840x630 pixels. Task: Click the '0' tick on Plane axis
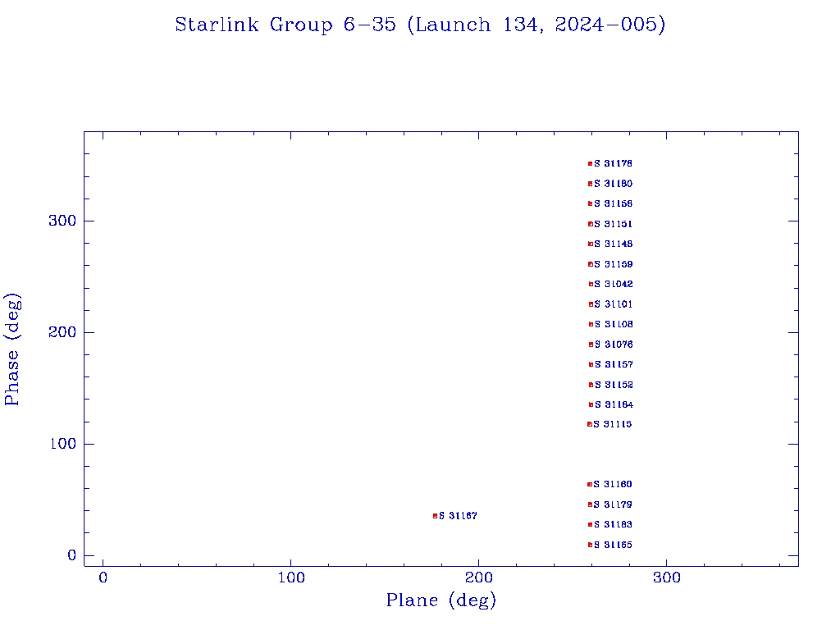click(103, 577)
